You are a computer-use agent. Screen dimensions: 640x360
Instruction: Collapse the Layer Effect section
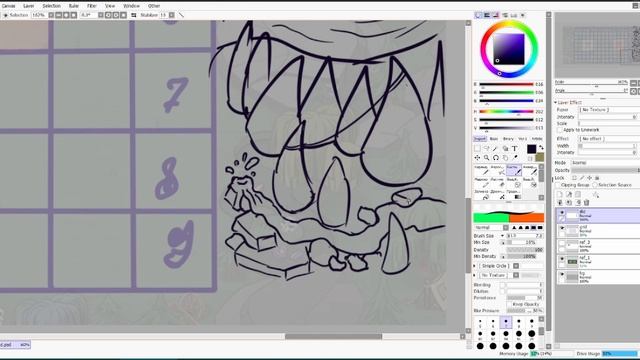point(556,102)
